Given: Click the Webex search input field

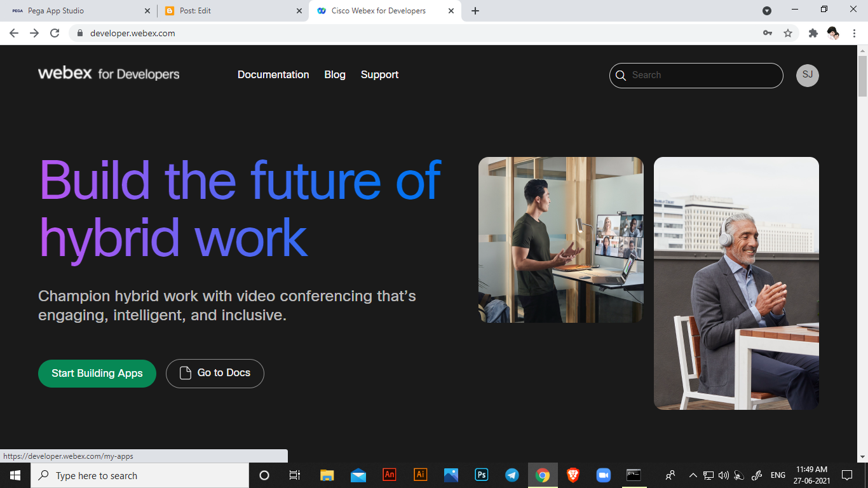Looking at the screenshot, I should [696, 75].
